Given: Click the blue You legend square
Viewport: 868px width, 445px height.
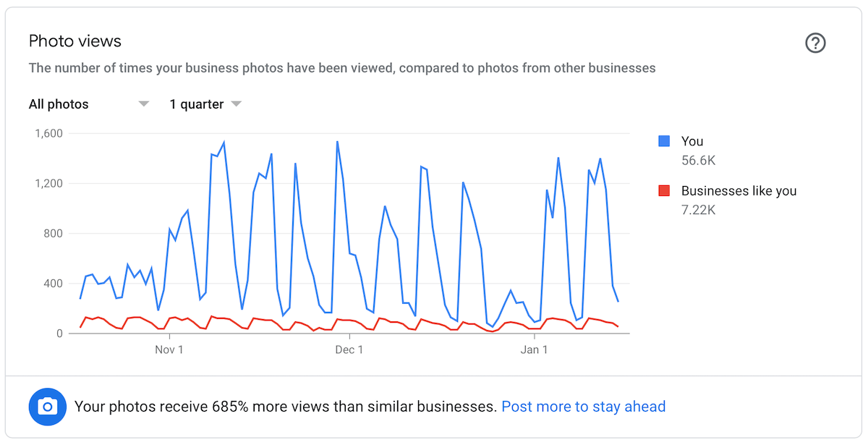Looking at the screenshot, I should [x=664, y=142].
